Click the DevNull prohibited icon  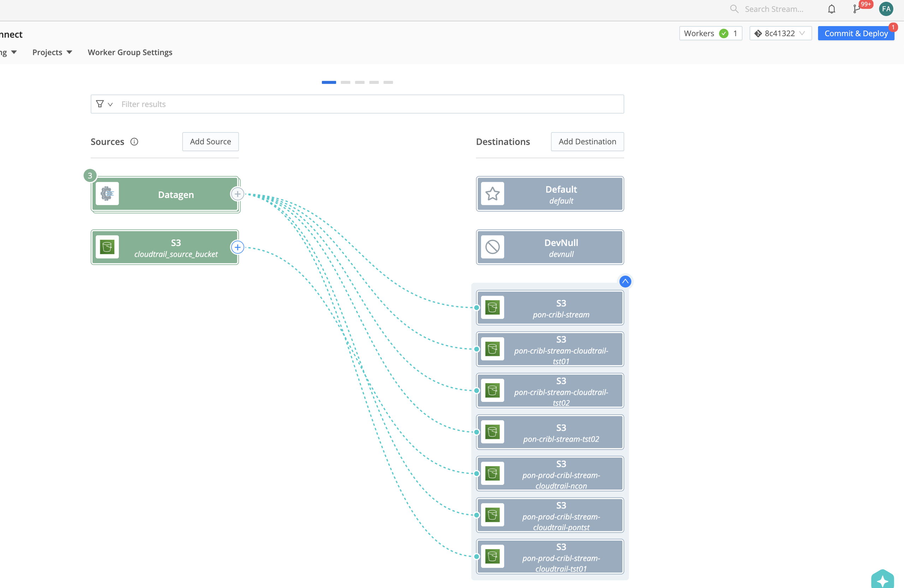coord(493,247)
